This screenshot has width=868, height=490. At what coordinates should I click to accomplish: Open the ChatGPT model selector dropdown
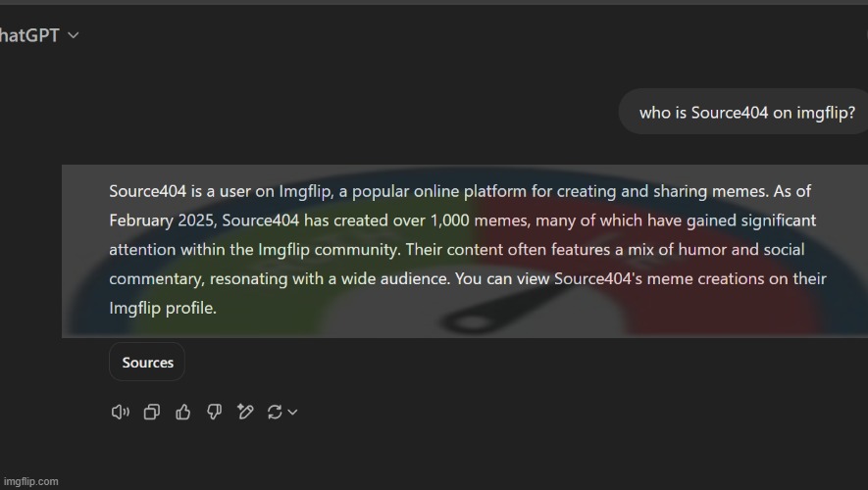point(39,35)
